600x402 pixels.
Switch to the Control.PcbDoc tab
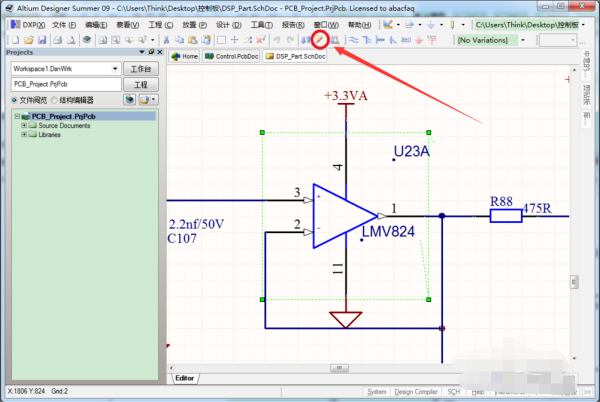coord(232,56)
